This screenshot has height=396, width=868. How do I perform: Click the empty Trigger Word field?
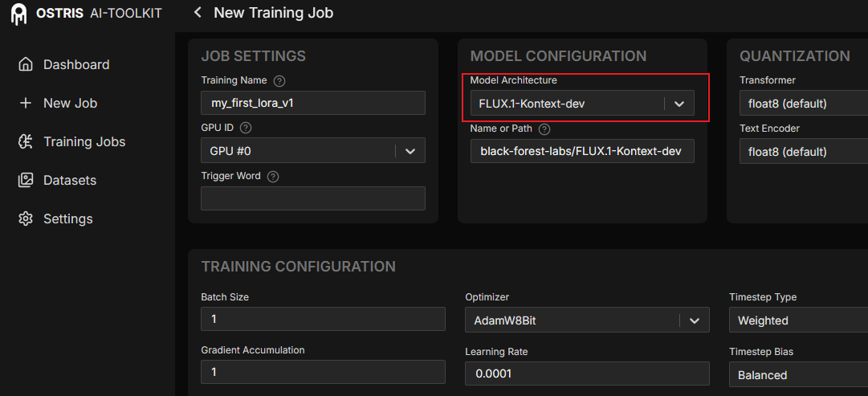tap(313, 198)
